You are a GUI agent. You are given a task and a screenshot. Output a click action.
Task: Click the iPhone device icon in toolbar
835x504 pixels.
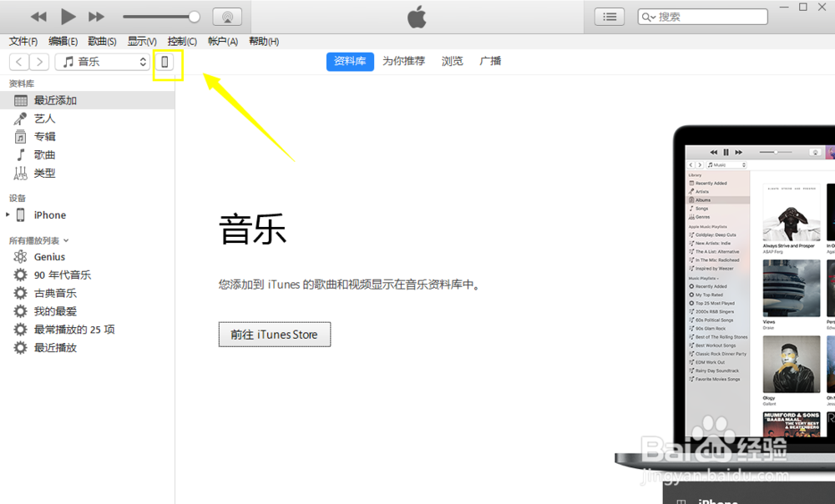coord(164,62)
